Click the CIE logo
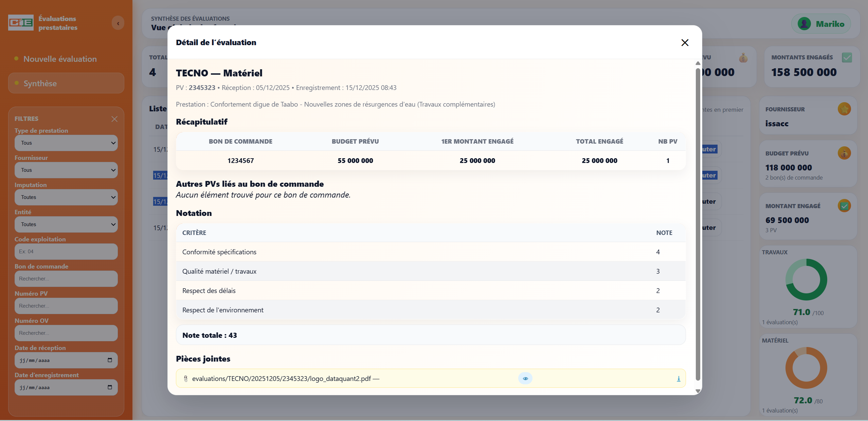 coord(21,23)
